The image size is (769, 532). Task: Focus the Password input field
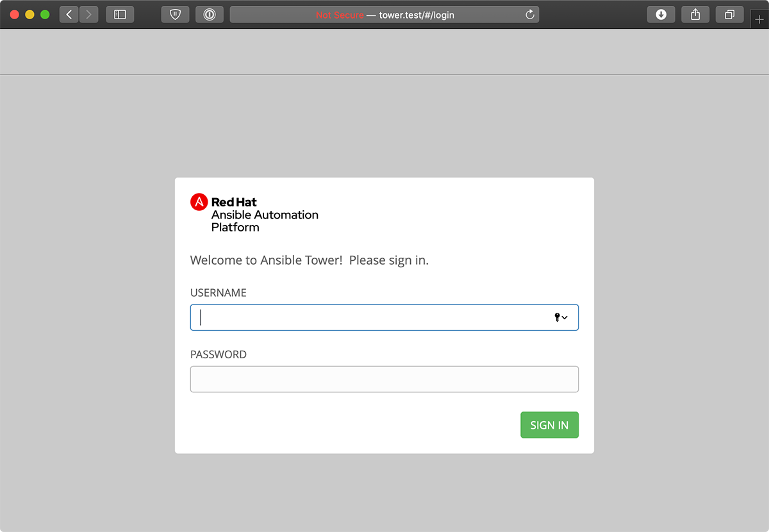click(x=384, y=379)
